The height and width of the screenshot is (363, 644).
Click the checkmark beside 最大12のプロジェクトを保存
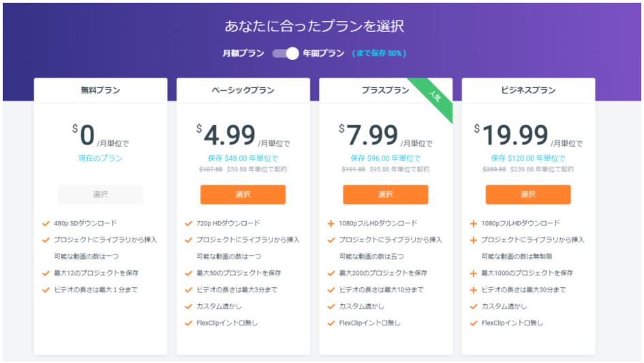[x=46, y=274]
